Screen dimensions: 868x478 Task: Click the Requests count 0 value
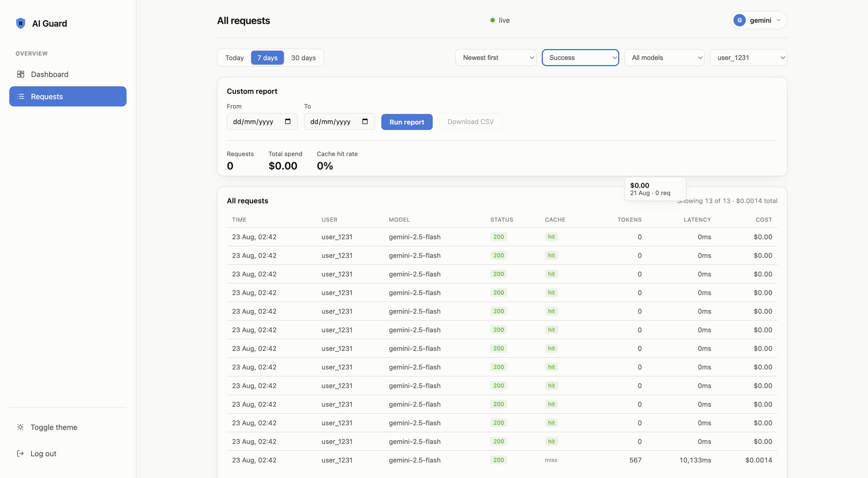pyautogui.click(x=230, y=166)
